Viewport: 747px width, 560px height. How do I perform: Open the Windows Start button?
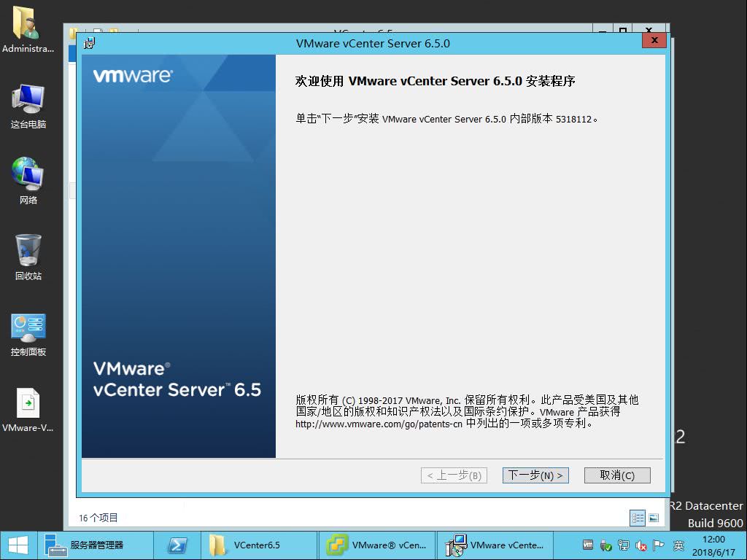click(x=18, y=545)
